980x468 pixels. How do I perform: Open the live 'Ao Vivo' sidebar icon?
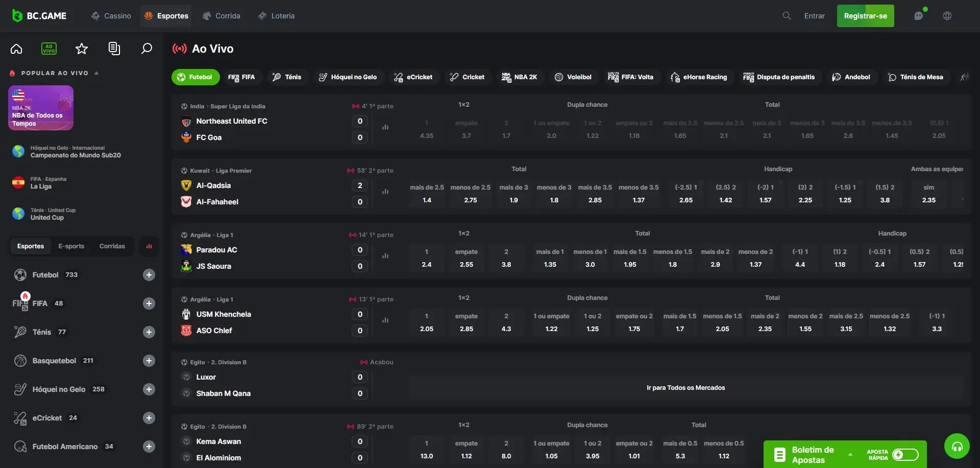tap(49, 49)
